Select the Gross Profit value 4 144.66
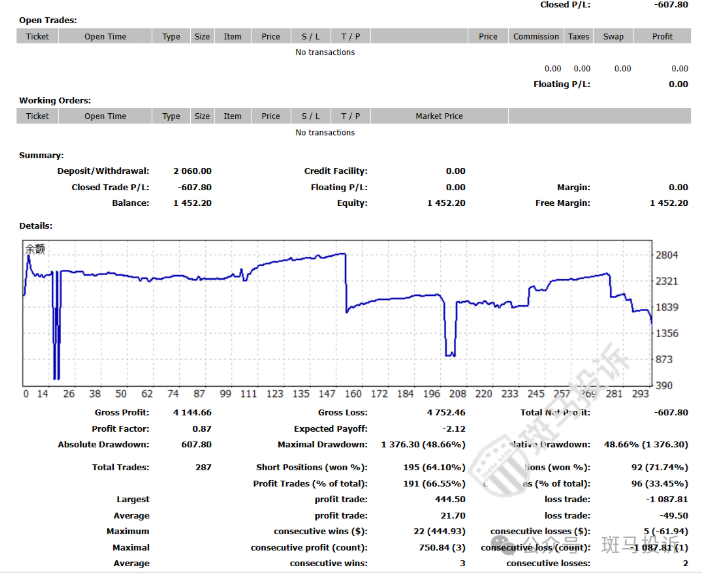702x573 pixels. pos(192,412)
